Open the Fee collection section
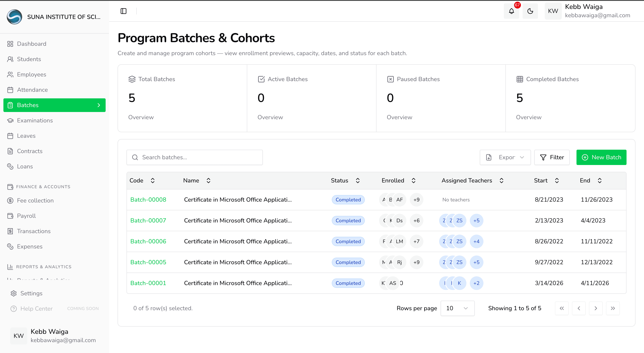 tap(35, 200)
